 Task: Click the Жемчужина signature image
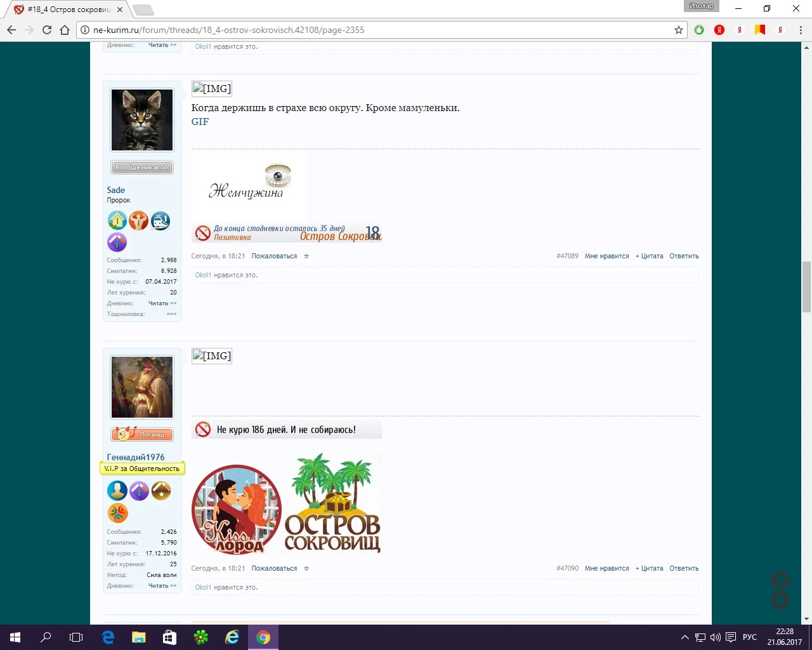click(x=249, y=185)
